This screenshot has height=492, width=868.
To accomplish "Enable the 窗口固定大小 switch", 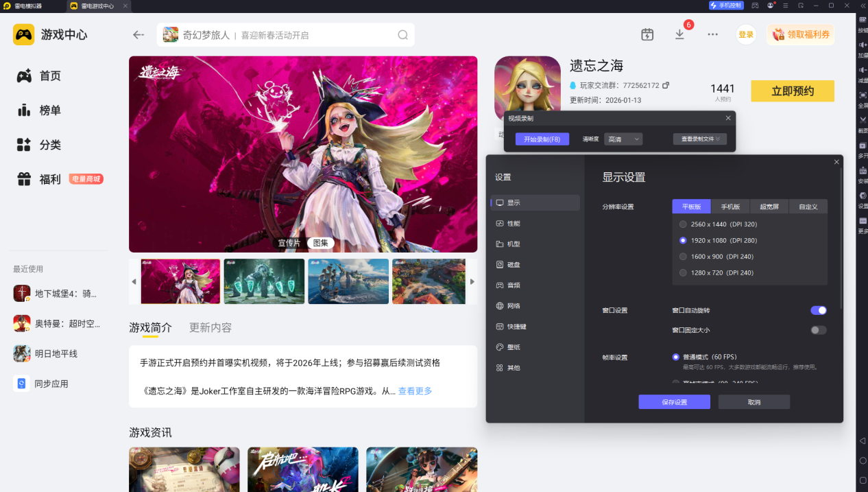I will 818,330.
